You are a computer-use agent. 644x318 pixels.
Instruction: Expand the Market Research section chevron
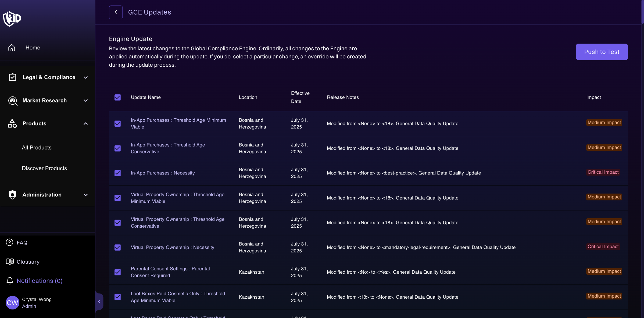point(86,100)
